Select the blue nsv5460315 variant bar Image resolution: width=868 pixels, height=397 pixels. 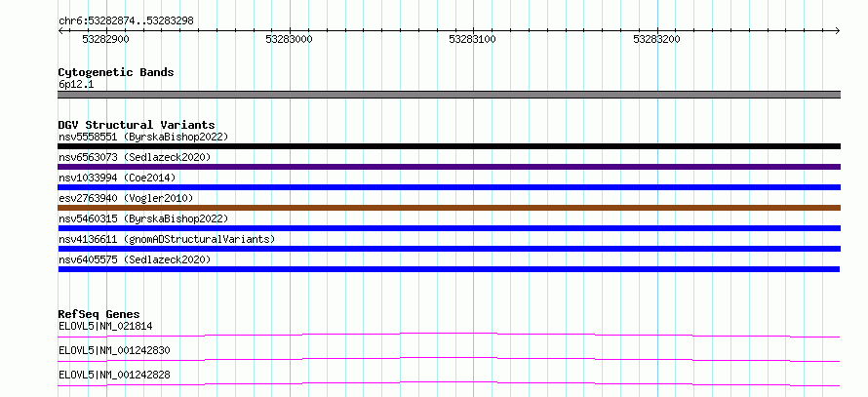coord(449,228)
